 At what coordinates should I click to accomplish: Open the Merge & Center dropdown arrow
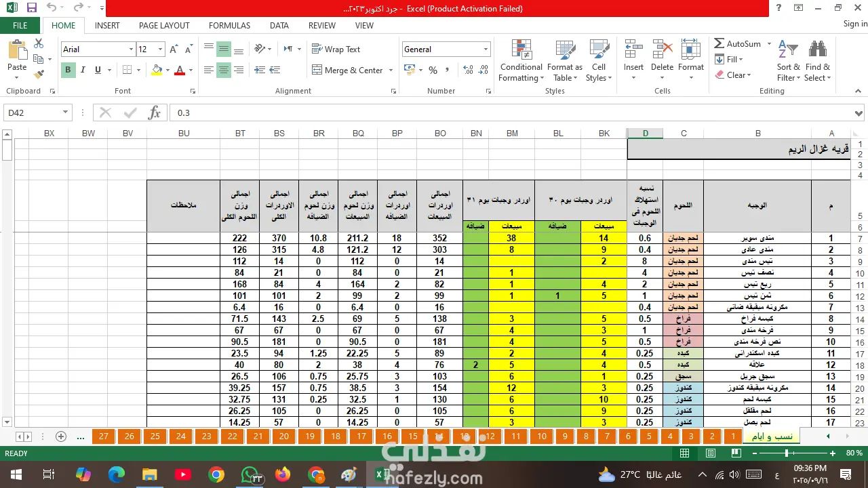coord(391,70)
